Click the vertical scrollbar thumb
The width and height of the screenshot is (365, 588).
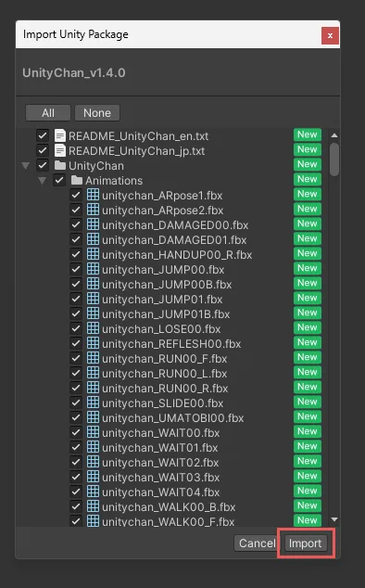pyautogui.click(x=334, y=160)
